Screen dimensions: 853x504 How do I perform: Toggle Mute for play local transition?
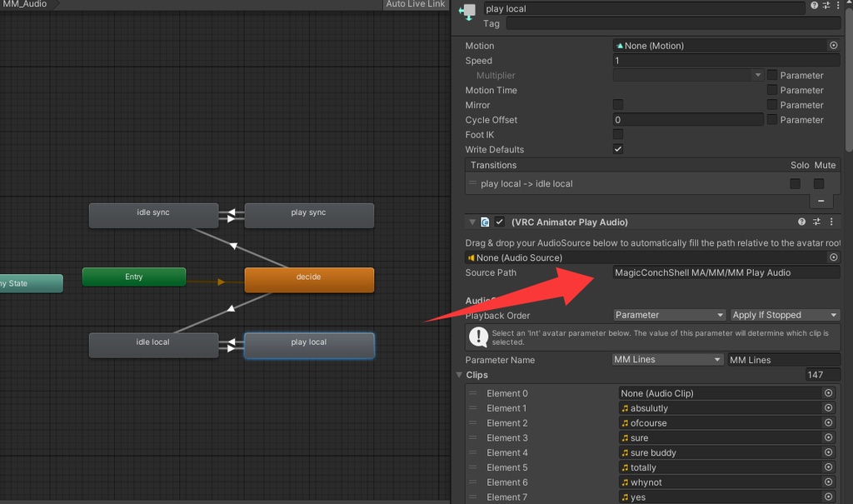point(819,184)
